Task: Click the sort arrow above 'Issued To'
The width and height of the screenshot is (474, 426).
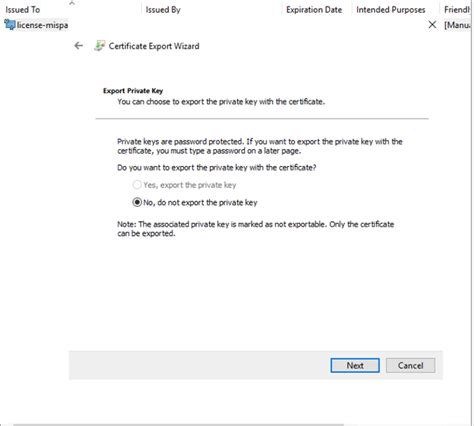Action: click(72, 3)
